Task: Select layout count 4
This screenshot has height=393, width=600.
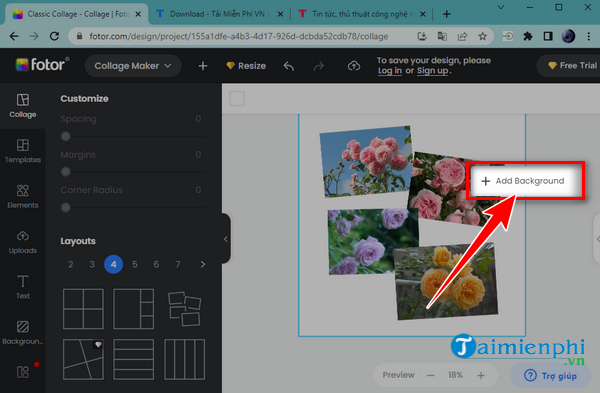Action: [113, 264]
